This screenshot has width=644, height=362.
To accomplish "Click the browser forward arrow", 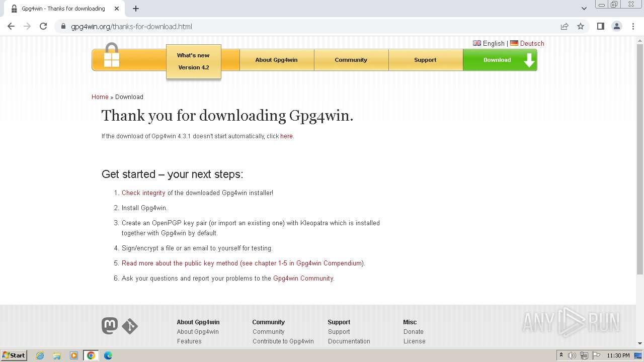I will [x=27, y=26].
